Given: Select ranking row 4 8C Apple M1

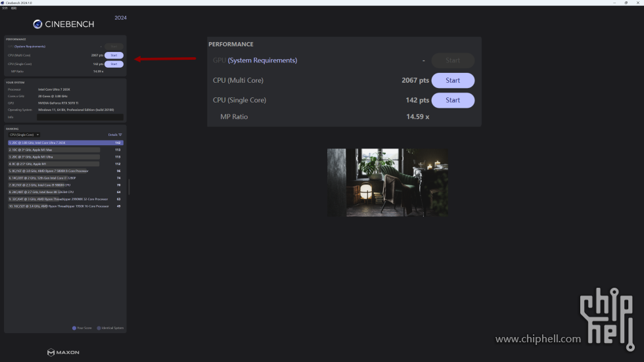Looking at the screenshot, I should pos(66,164).
